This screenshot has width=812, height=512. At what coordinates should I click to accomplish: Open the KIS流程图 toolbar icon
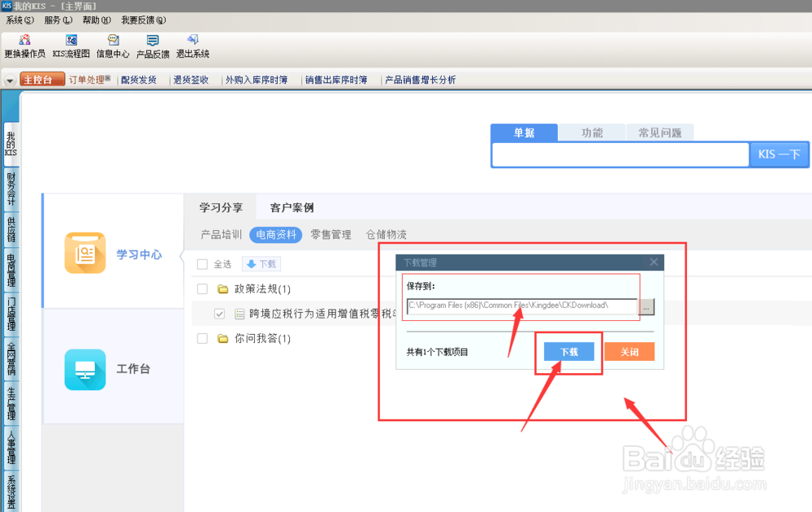[x=71, y=40]
